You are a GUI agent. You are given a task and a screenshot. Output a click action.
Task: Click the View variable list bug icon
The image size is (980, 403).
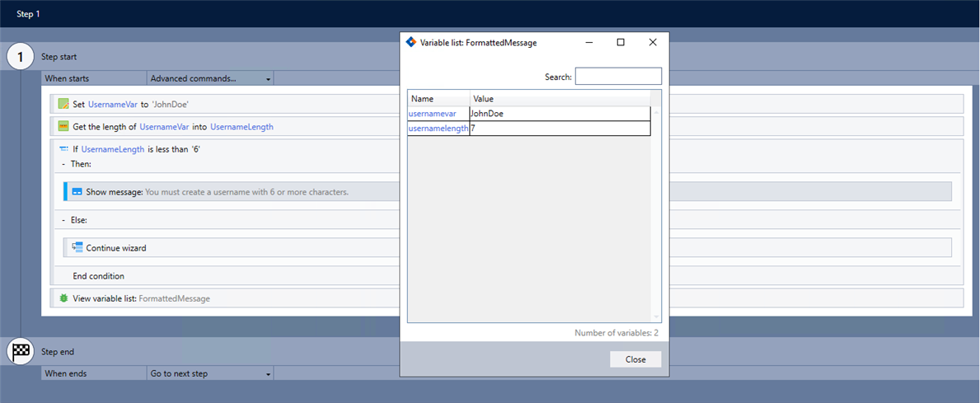[63, 298]
